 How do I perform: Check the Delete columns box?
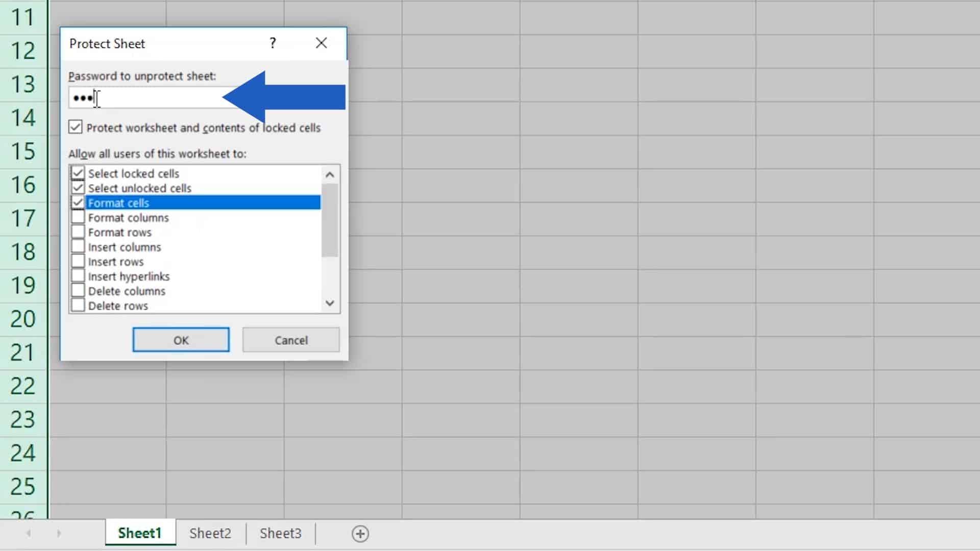pos(78,291)
